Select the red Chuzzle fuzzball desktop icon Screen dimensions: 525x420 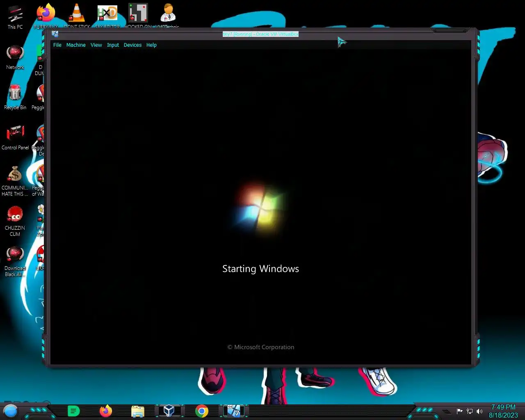coord(15,221)
